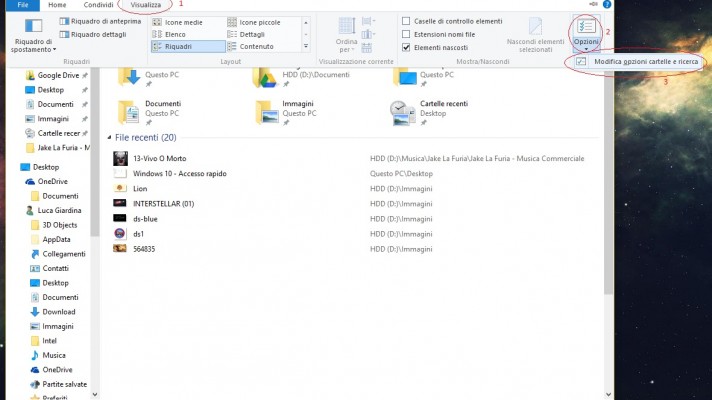Select path of 13-Vivo O Morto file
The image size is (712, 400).
[x=477, y=158]
